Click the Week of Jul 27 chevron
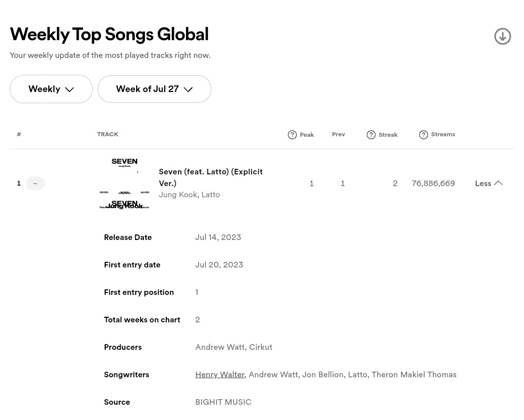 (x=188, y=89)
